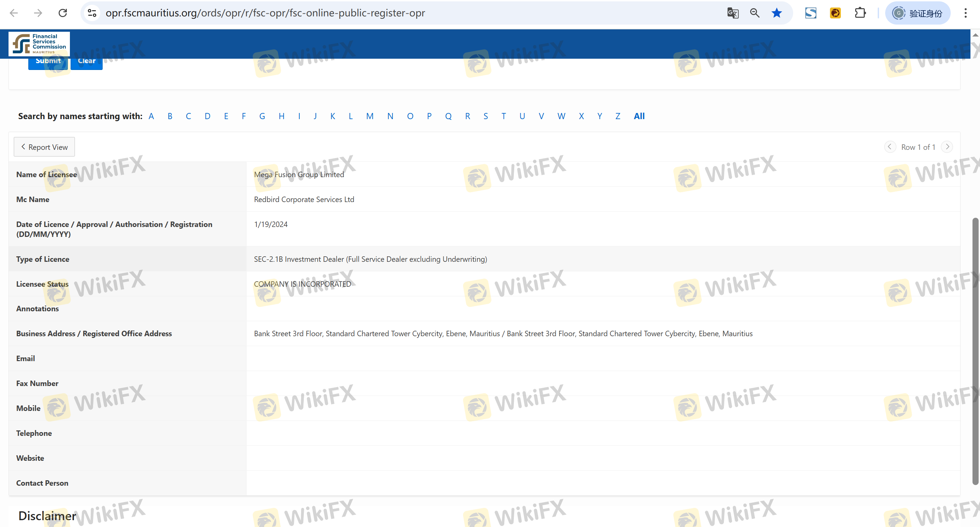Filter names starting with letter Z
The height and width of the screenshot is (527, 980).
point(618,116)
